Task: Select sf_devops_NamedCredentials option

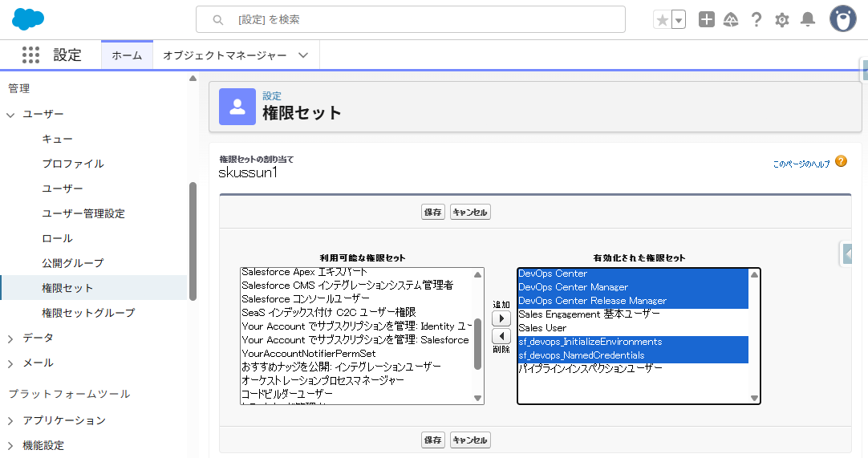Action: (x=633, y=355)
